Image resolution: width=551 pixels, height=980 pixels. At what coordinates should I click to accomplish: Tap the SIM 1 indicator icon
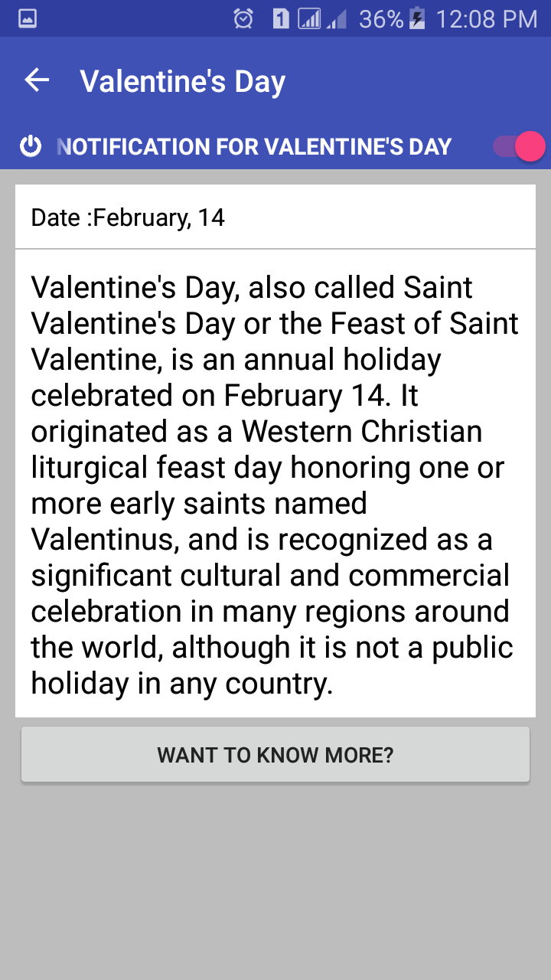[x=281, y=18]
